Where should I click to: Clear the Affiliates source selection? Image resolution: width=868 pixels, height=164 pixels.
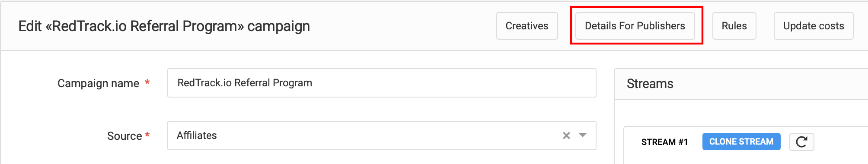point(566,136)
